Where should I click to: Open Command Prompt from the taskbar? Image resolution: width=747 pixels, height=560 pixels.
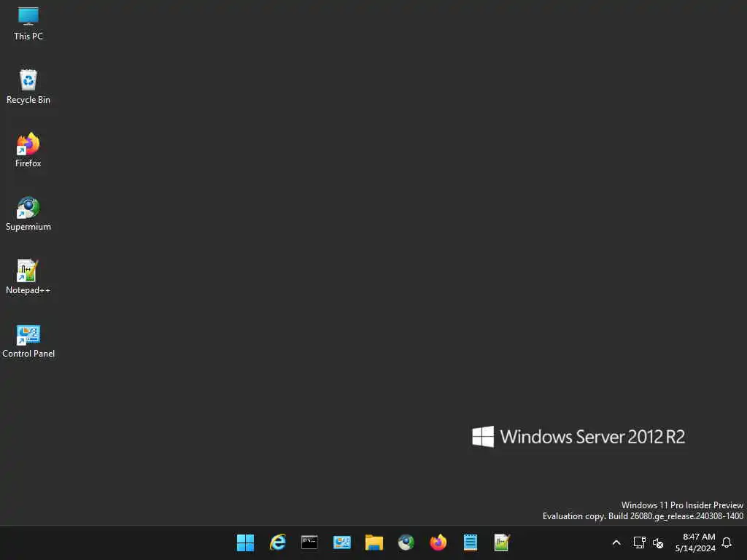(x=309, y=542)
